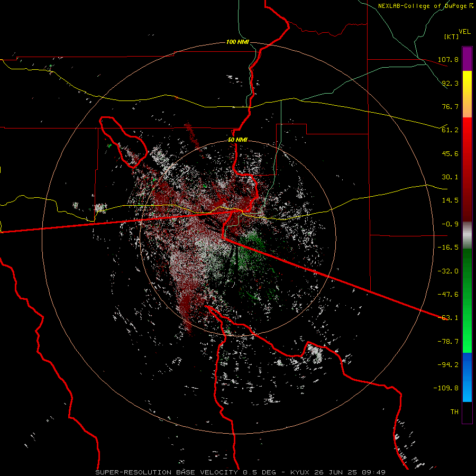Click the VEL legend title
476x476 pixels.
coord(464,32)
